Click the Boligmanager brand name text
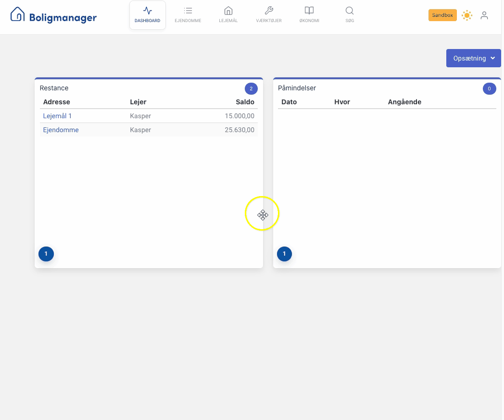 coord(63,18)
